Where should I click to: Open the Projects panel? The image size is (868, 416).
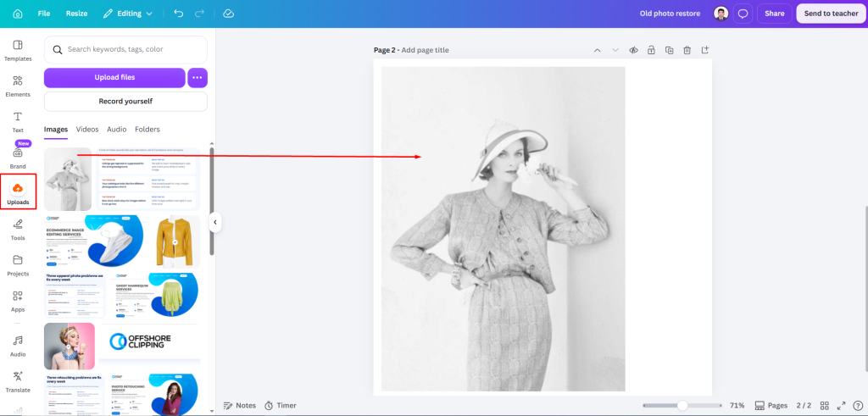(18, 265)
